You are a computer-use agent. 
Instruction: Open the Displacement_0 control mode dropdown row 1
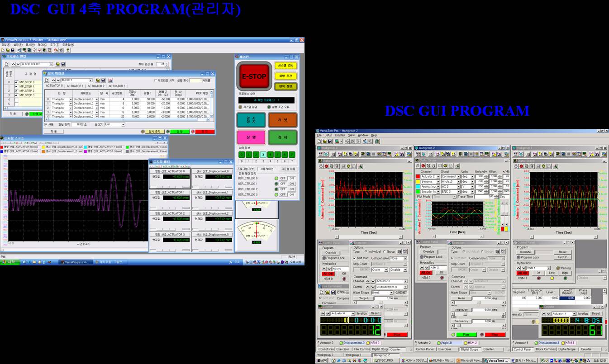[96, 104]
